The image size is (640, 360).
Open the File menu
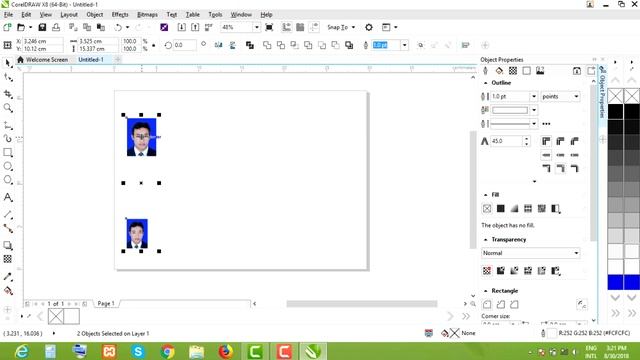click(x=8, y=15)
